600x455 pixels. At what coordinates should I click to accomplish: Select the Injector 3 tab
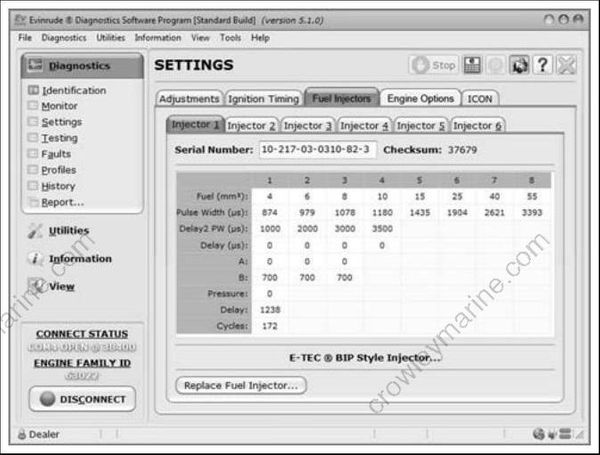[308, 126]
